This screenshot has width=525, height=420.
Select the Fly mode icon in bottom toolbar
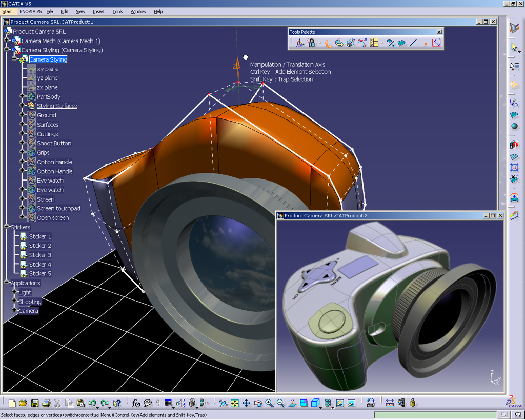[224, 403]
